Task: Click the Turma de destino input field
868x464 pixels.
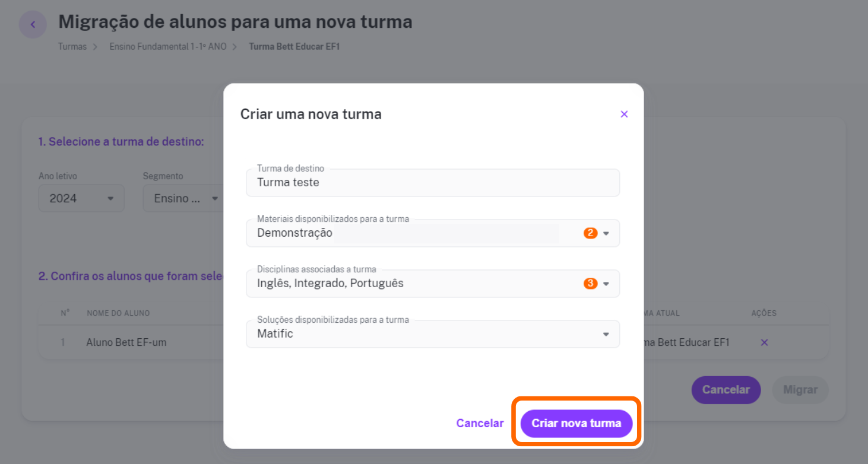Action: [x=433, y=183]
